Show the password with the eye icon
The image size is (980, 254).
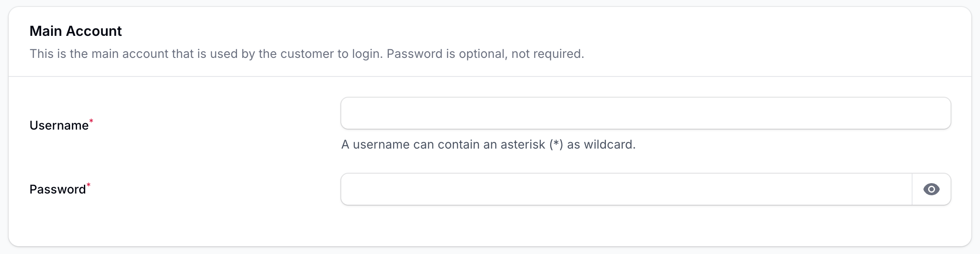[x=931, y=189]
